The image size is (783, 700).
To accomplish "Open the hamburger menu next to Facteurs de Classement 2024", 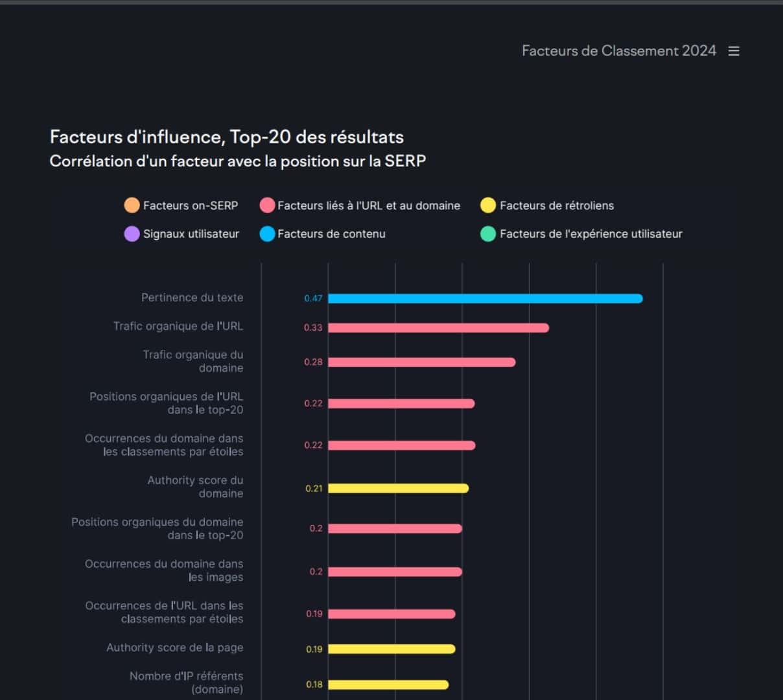I will tap(734, 51).
